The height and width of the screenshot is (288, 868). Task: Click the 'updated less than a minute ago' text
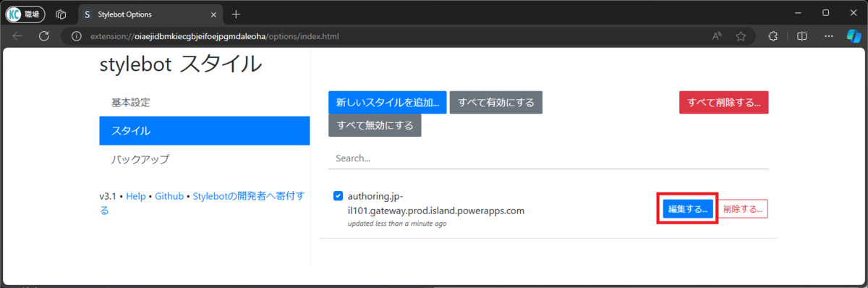point(396,224)
